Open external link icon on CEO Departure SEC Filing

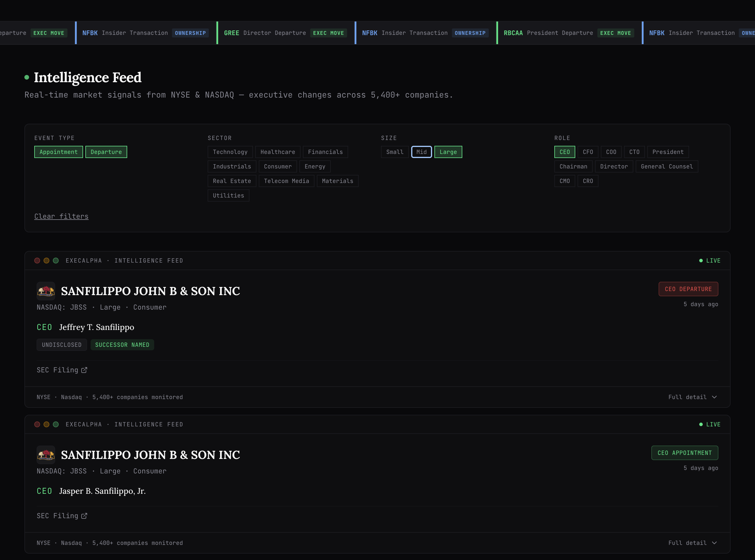click(85, 370)
